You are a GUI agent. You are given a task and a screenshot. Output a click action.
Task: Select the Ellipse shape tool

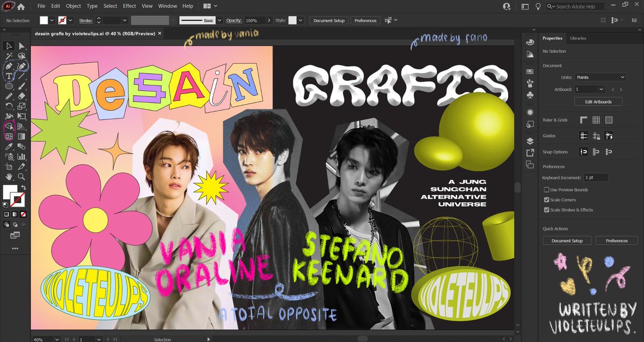[9, 86]
